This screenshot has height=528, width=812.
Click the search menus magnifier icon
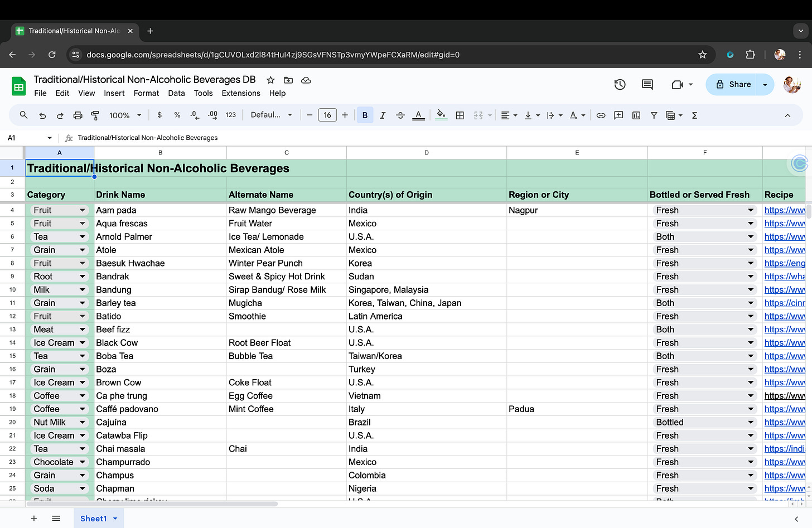[23, 115]
